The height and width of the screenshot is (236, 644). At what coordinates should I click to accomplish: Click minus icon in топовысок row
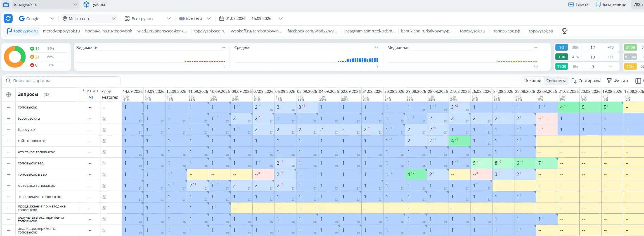pos(9,107)
